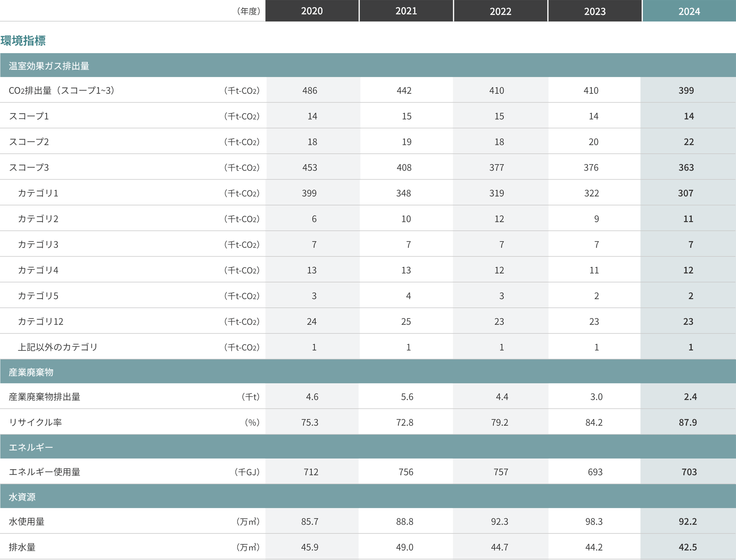Click the 363 スコープ3 value for 2024
Image resolution: width=736 pixels, height=560 pixels.
(x=686, y=167)
